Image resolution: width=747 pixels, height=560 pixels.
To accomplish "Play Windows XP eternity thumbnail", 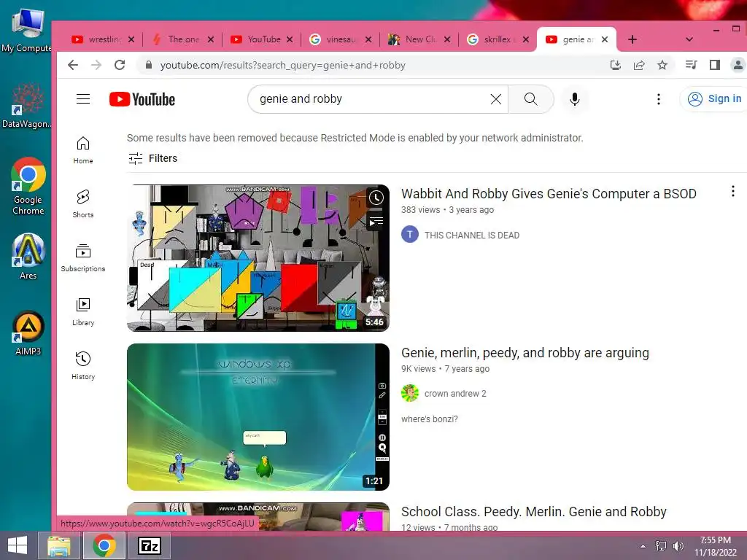I will [258, 416].
